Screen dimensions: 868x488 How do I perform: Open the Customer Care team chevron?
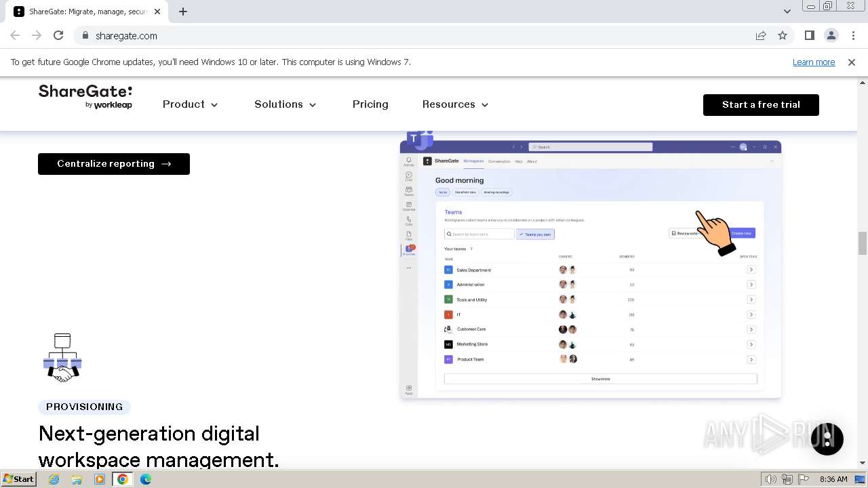point(751,329)
